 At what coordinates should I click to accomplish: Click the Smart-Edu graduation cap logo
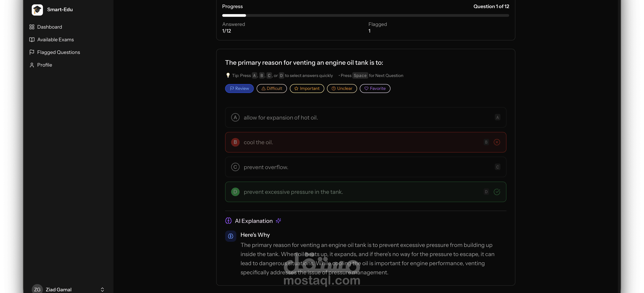(37, 10)
